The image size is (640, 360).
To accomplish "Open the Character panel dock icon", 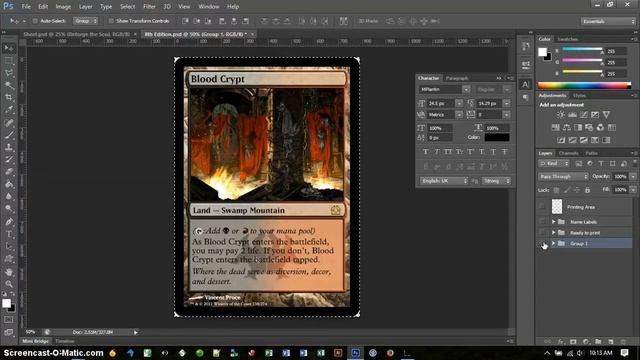I will pos(525,84).
